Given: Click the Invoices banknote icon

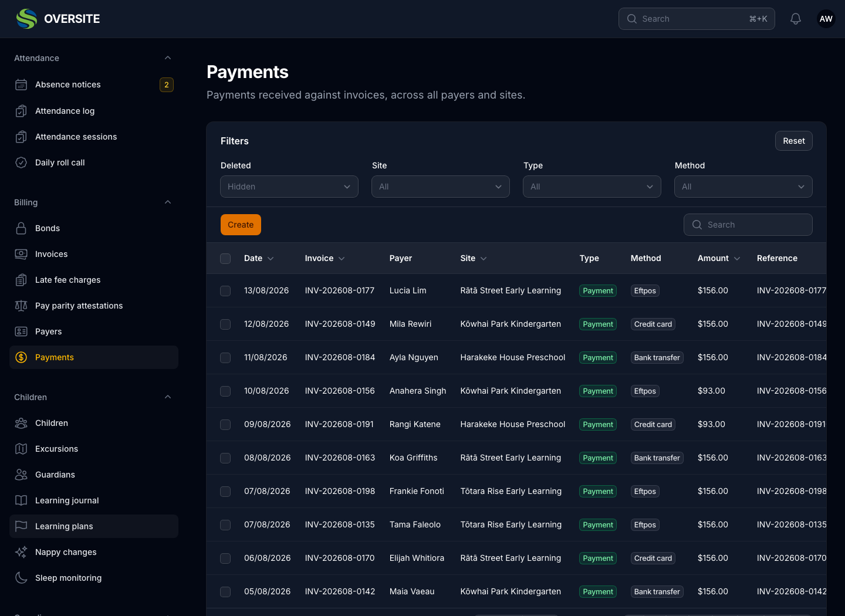Looking at the screenshot, I should (21, 254).
